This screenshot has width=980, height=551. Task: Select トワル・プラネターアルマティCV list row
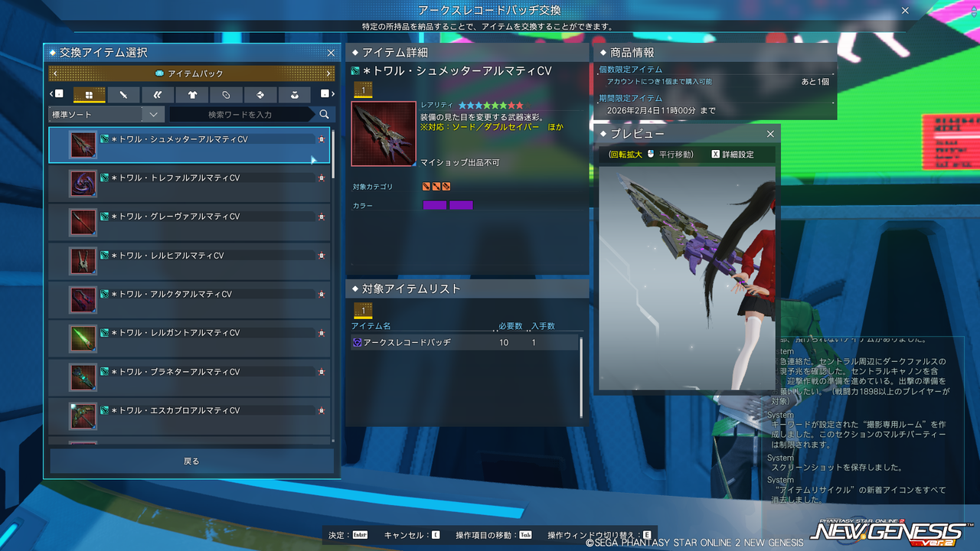[189, 378]
